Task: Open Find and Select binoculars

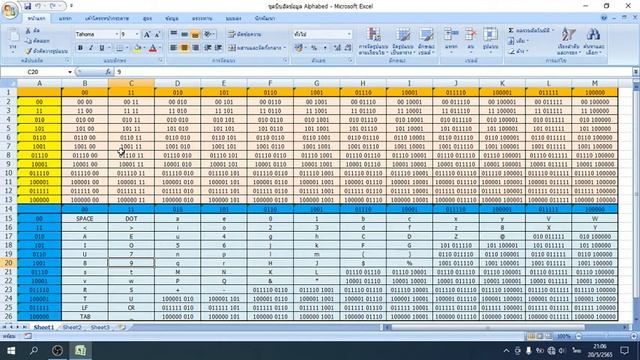Action: (593, 41)
